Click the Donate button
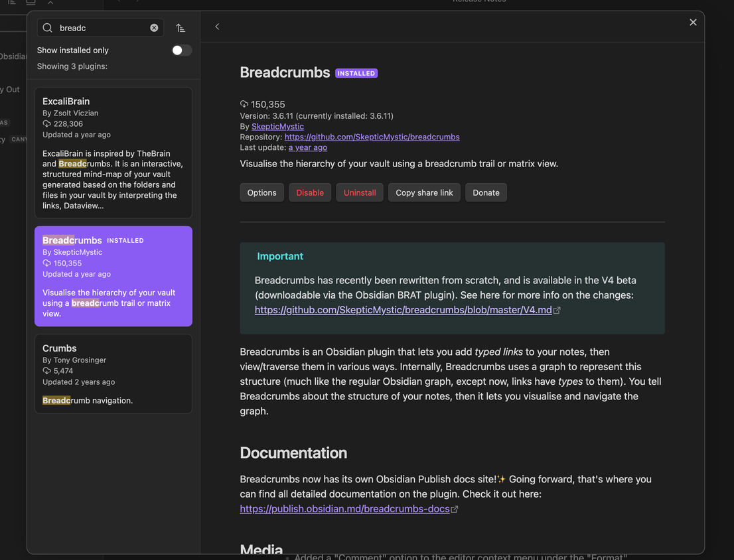Viewport: 734px width, 560px height. (x=486, y=192)
